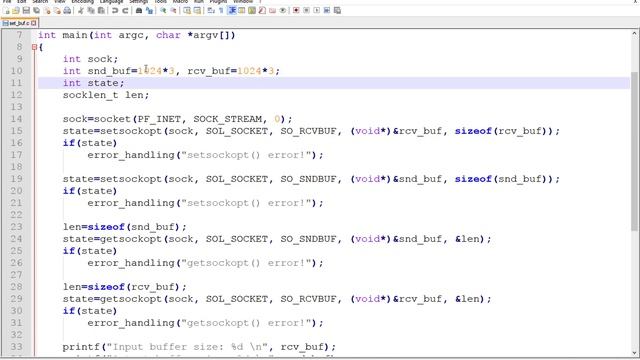Click 'rcv_buf=1024*3' initializer on line 10
The image size is (640, 360).
pos(231,71)
